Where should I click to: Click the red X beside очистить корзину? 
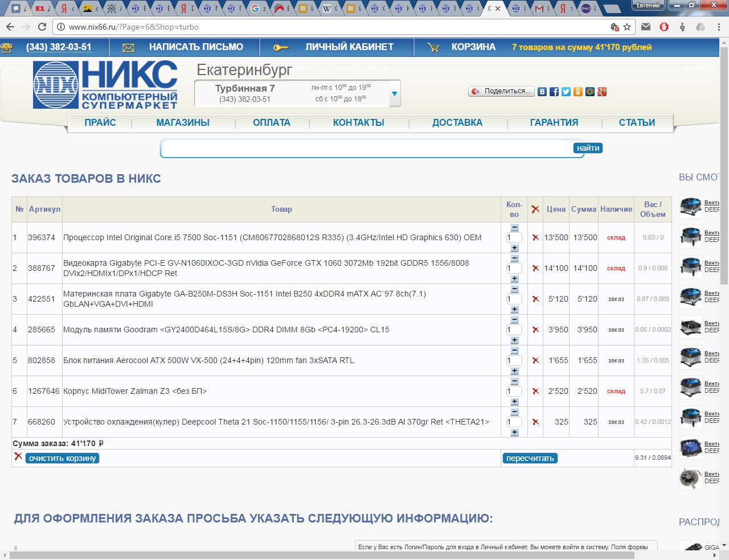[x=18, y=456]
